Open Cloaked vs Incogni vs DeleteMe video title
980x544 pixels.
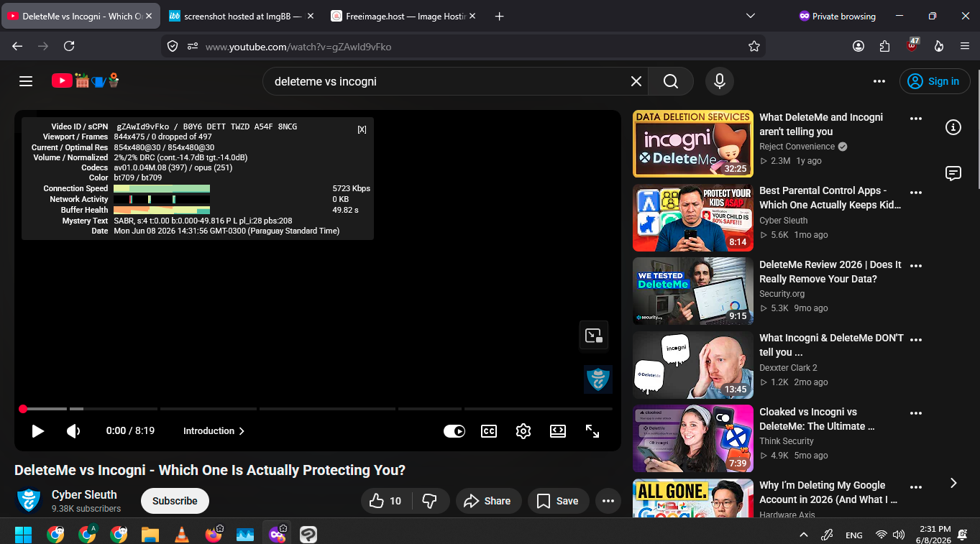818,419
